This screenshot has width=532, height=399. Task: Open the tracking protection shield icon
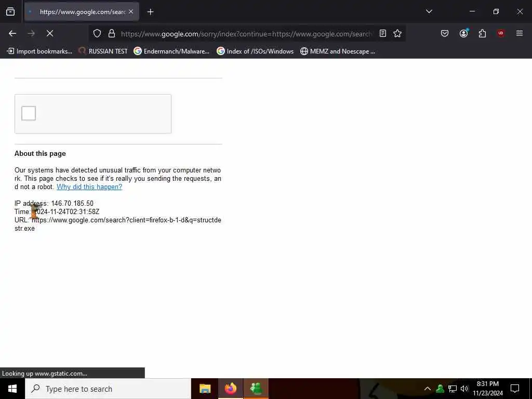[x=97, y=34]
